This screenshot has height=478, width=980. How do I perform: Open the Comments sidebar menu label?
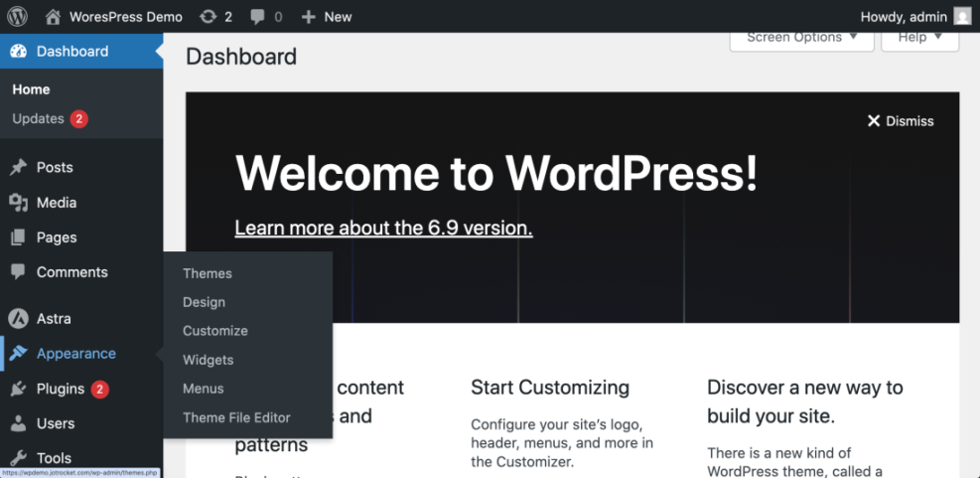click(x=71, y=272)
